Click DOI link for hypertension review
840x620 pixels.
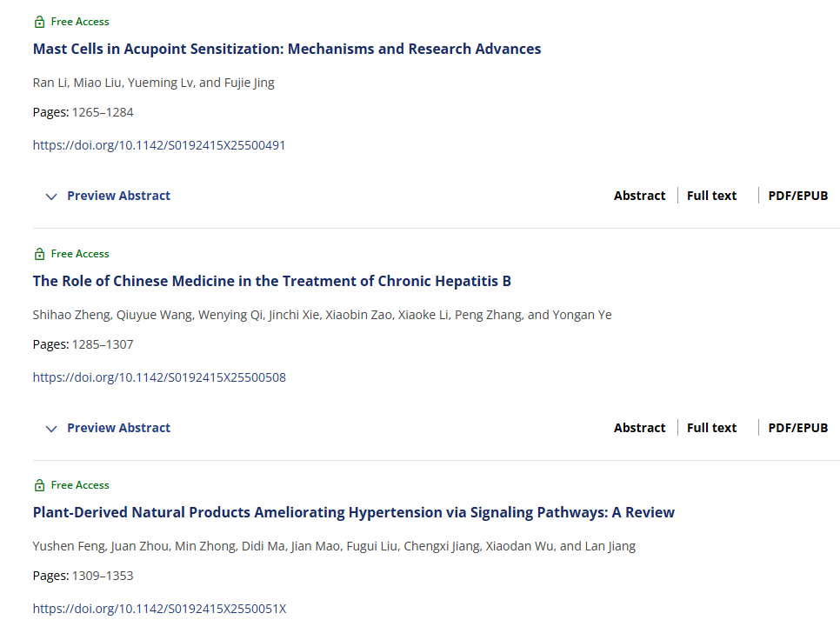159,608
